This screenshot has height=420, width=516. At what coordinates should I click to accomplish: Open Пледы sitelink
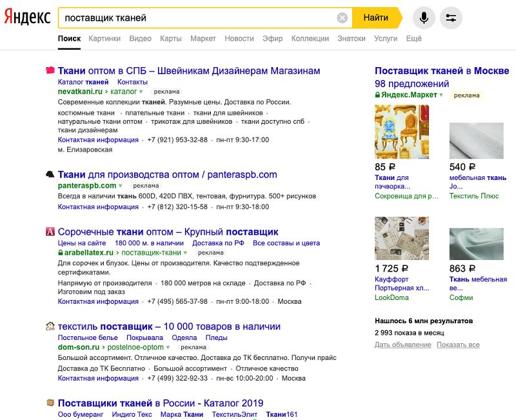pos(217,337)
